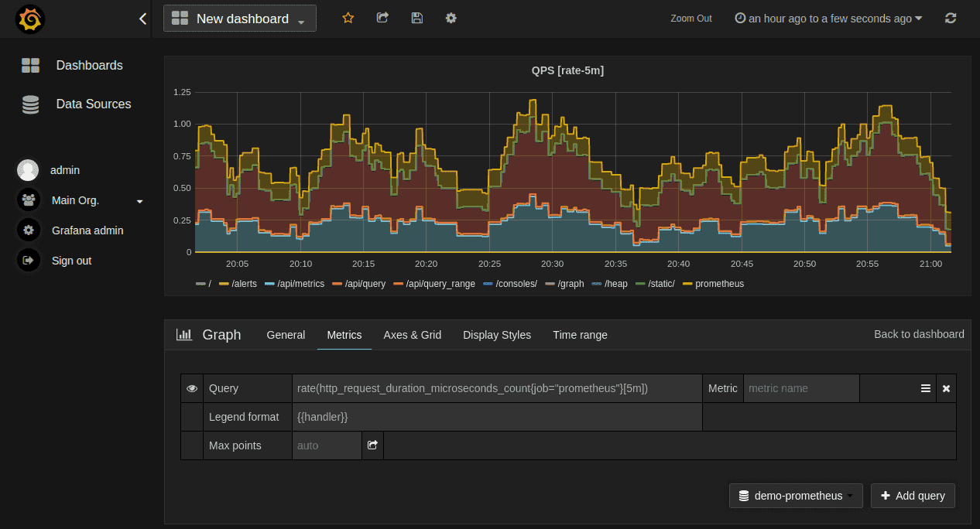
Task: Open the share dashboard icon
Action: pyautogui.click(x=382, y=18)
